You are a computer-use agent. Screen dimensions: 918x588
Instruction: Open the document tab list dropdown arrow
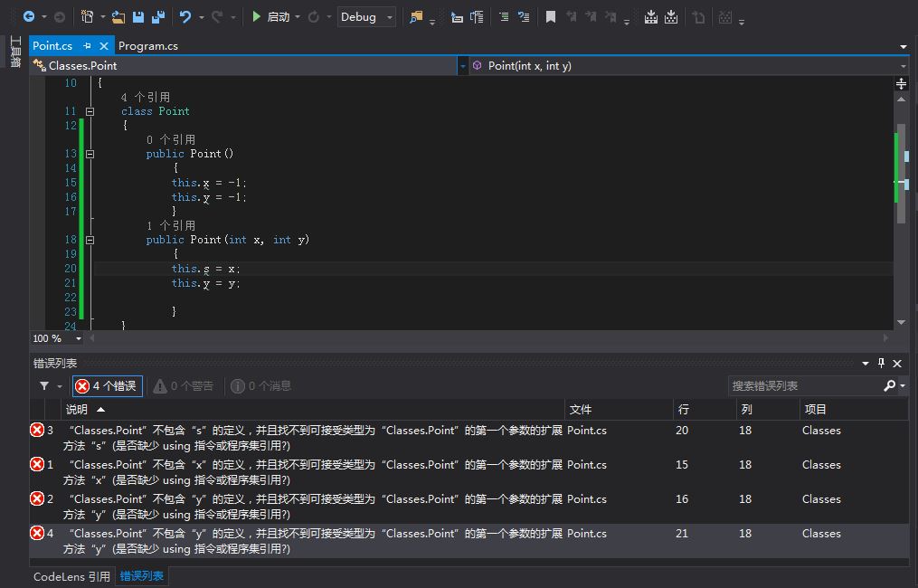pos(904,46)
